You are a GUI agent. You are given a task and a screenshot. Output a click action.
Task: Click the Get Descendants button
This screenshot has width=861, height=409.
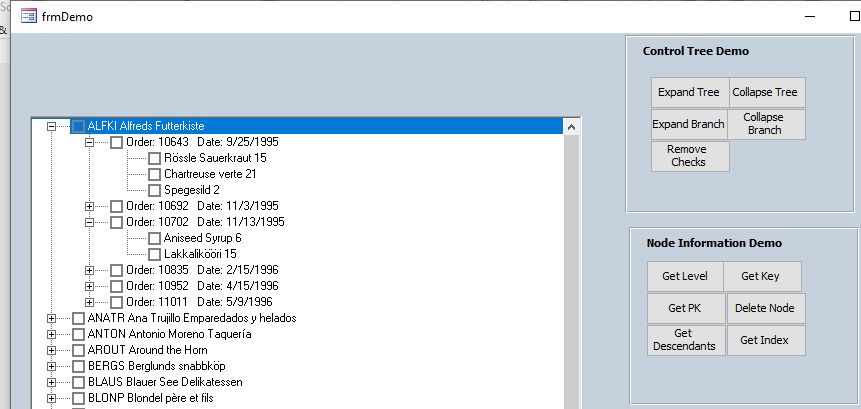(686, 340)
